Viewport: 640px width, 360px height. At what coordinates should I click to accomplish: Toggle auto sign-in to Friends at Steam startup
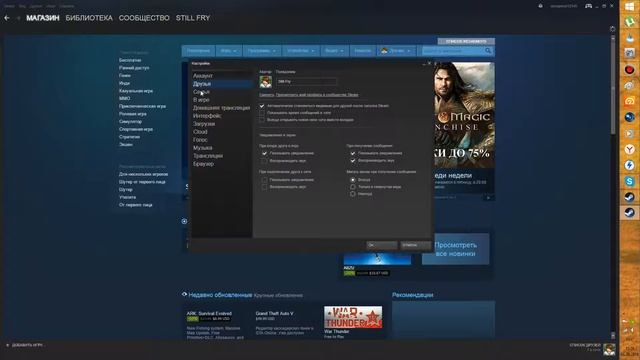(x=262, y=106)
